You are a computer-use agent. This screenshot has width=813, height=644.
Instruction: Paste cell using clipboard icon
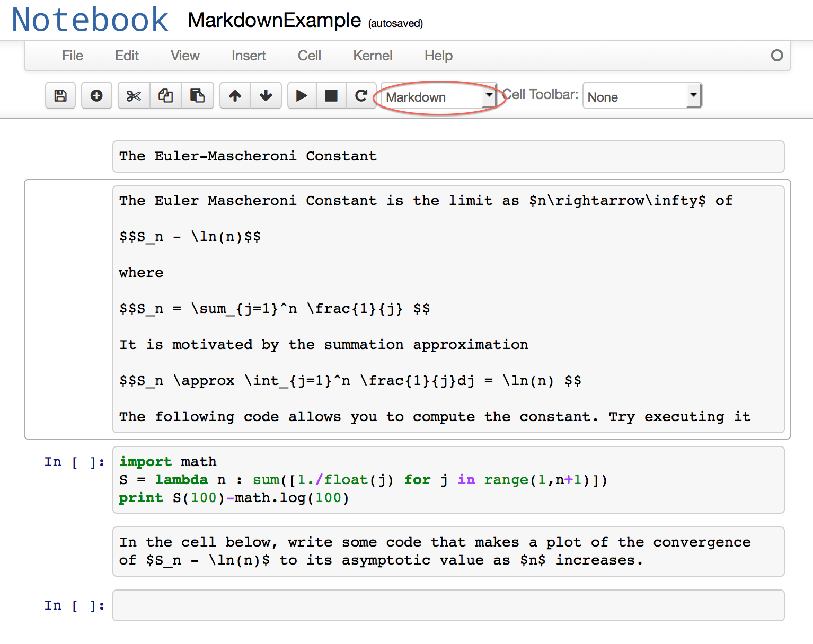(197, 96)
